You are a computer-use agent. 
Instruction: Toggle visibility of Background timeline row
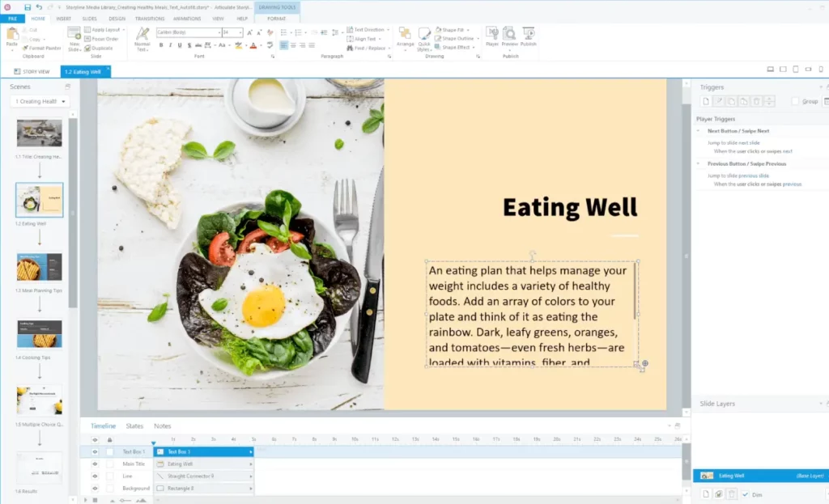pos(95,489)
